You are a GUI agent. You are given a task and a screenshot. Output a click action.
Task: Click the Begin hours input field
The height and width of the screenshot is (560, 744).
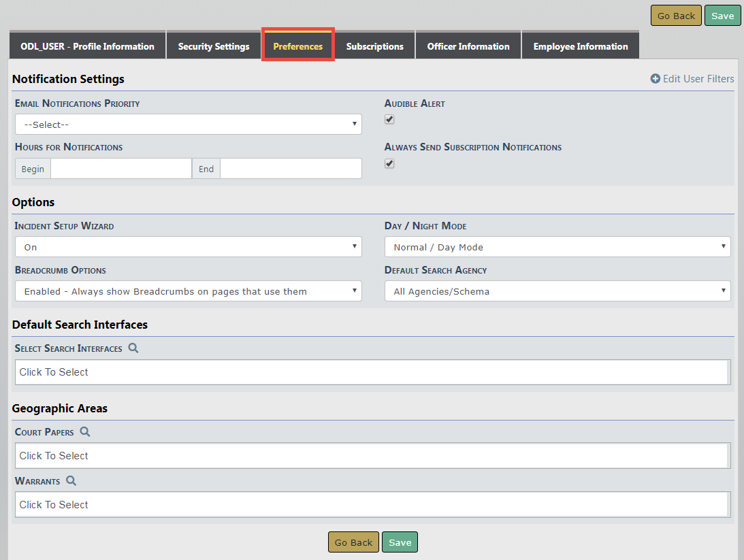tap(121, 169)
